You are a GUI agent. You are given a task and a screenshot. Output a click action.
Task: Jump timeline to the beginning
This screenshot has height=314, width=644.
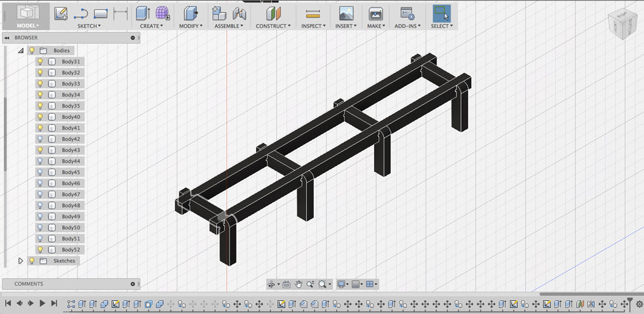point(8,303)
